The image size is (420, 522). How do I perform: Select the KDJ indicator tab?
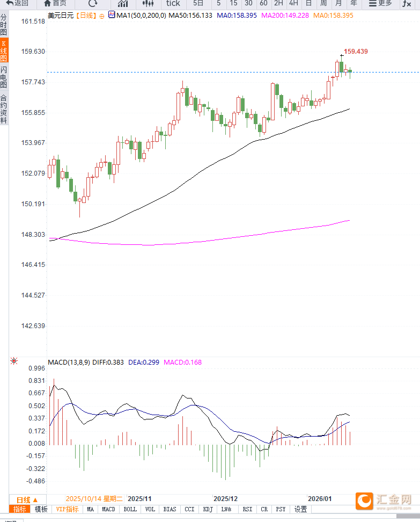(208, 509)
